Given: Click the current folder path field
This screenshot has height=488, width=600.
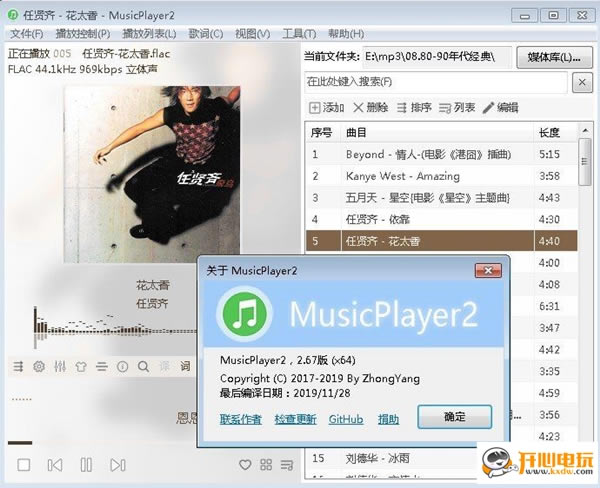Looking at the screenshot, I should (x=437, y=57).
